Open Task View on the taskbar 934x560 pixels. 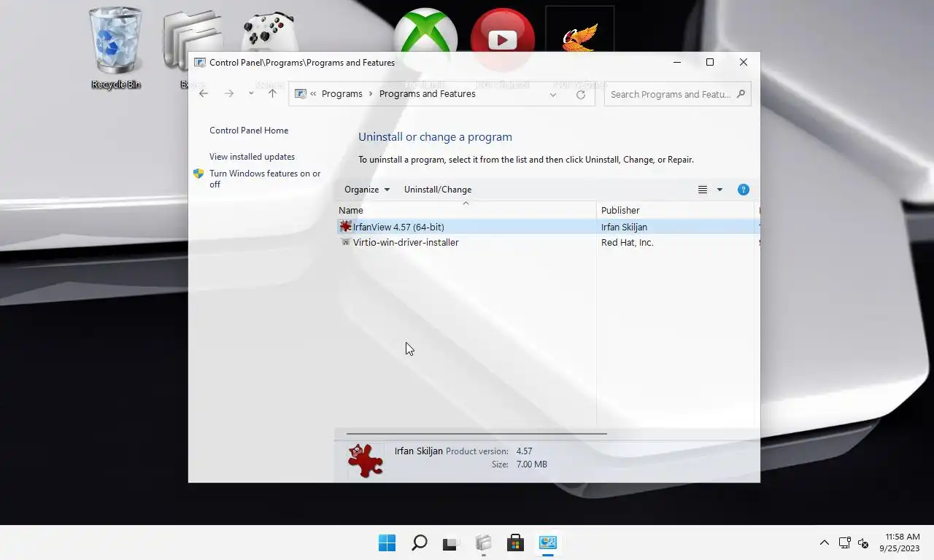click(451, 542)
